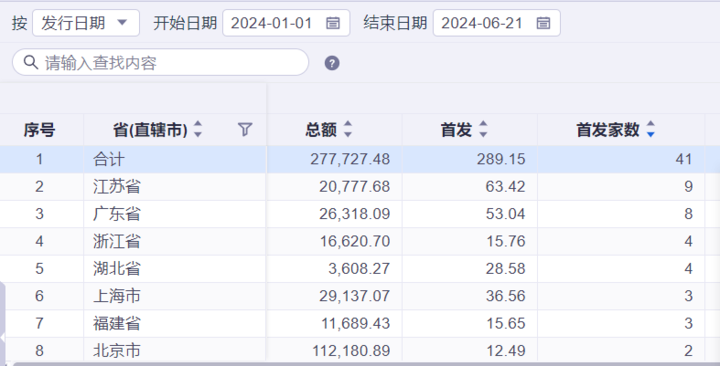Click the 首发 value 15.76
This screenshot has height=366, width=720.
(506, 241)
